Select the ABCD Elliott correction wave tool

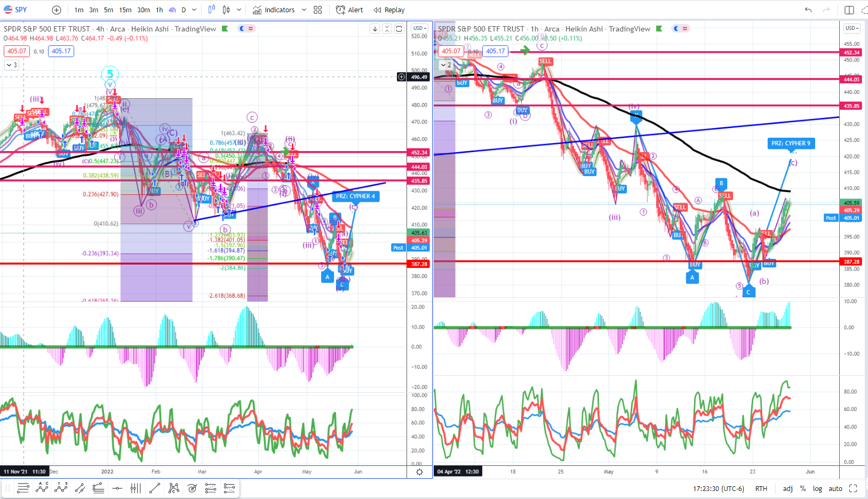coord(42,488)
